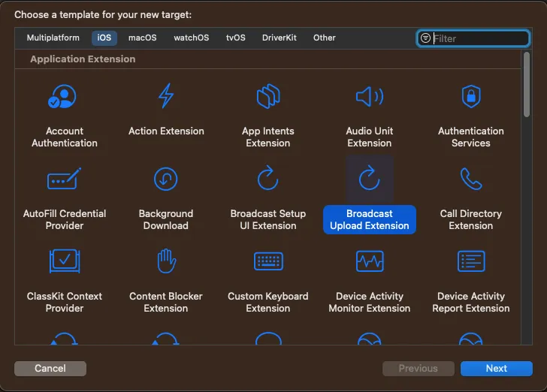Screen dimensions: 547x392
Task: Pick the Audio Unit Extension speaker icon
Action: point(370,97)
